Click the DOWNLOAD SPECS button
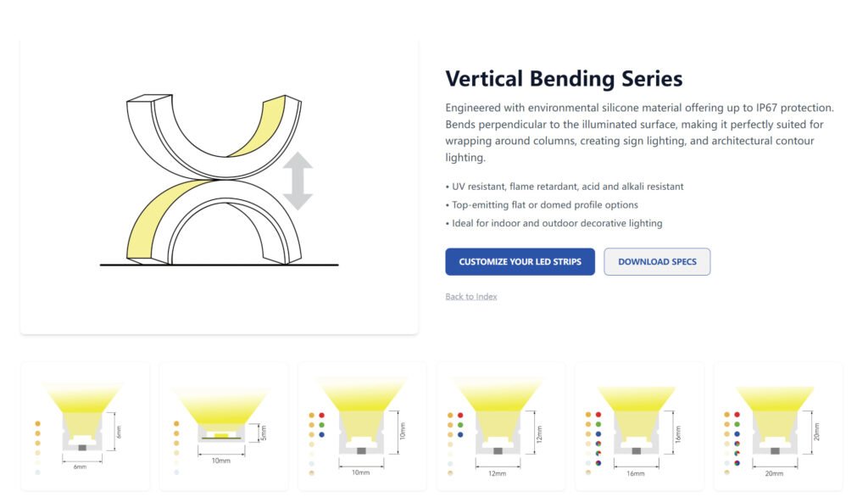 point(657,261)
